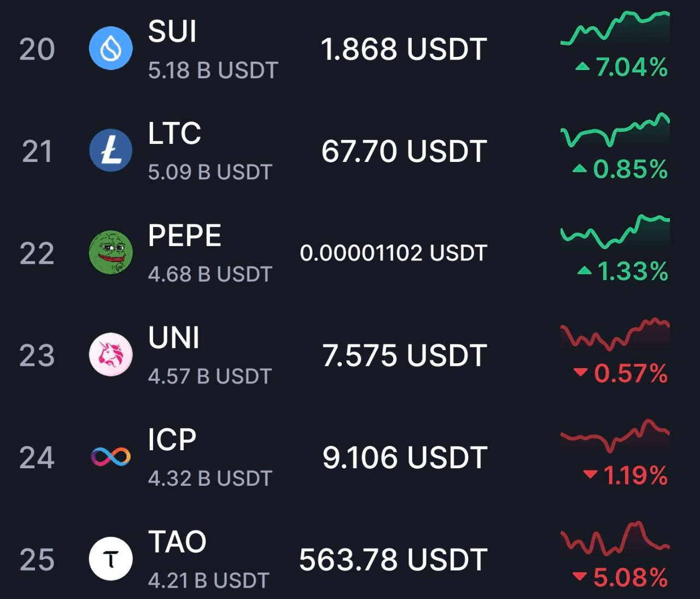Screen dimensions: 700x599
Task: Open the TAO red sparkline chart
Action: coord(615,537)
